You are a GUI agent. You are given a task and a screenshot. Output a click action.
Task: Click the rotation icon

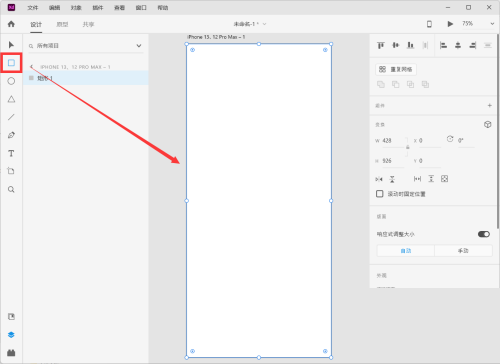pos(450,139)
